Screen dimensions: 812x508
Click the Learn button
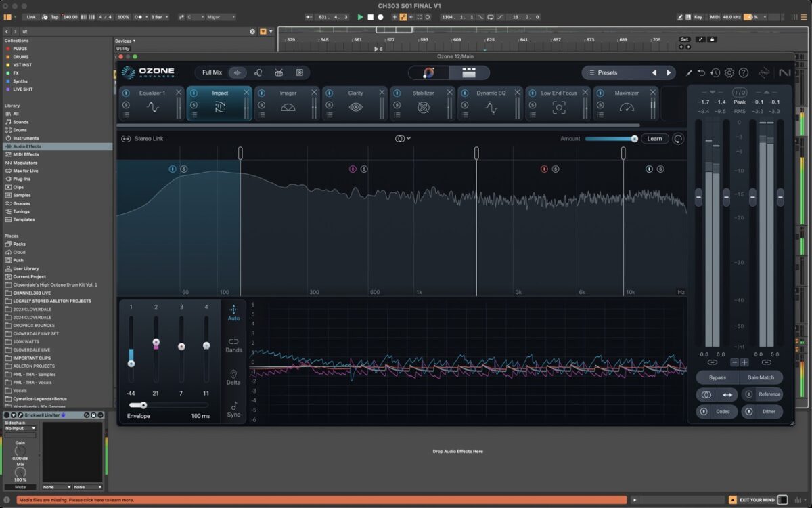(654, 139)
